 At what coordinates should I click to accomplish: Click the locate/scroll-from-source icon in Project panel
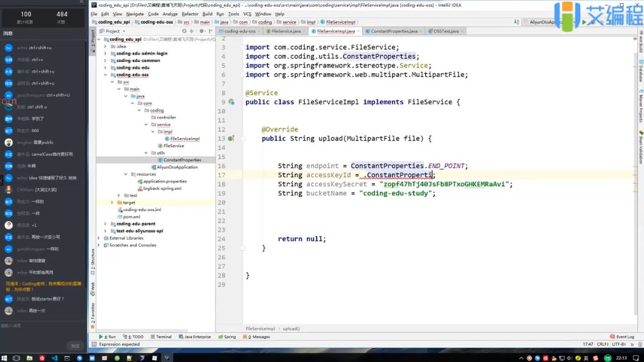click(184, 31)
